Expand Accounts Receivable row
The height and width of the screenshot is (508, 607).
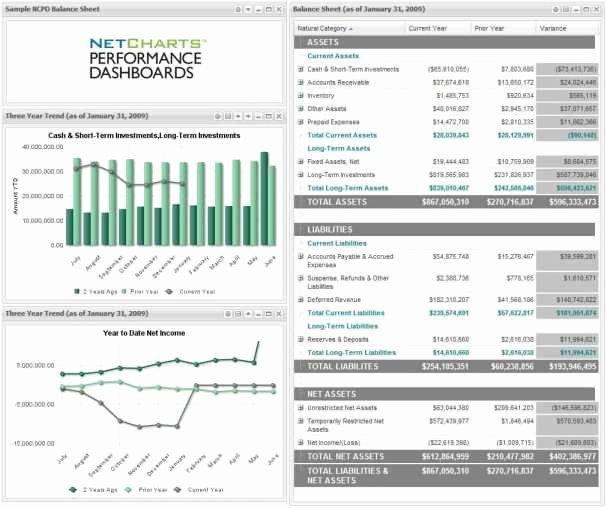[x=300, y=82]
